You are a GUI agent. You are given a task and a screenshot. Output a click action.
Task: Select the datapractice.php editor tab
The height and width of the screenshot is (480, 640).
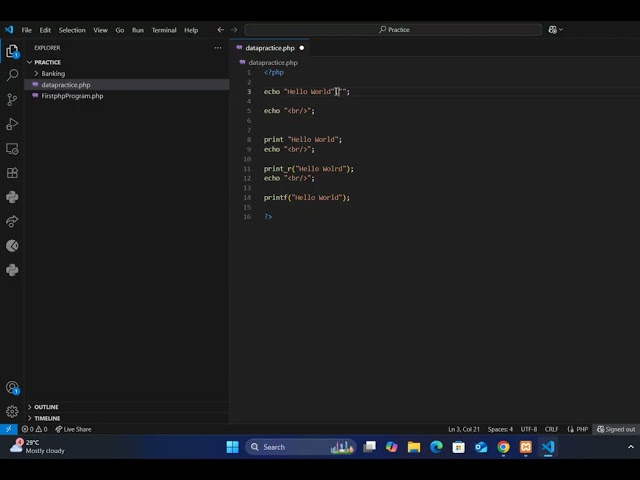click(x=269, y=48)
